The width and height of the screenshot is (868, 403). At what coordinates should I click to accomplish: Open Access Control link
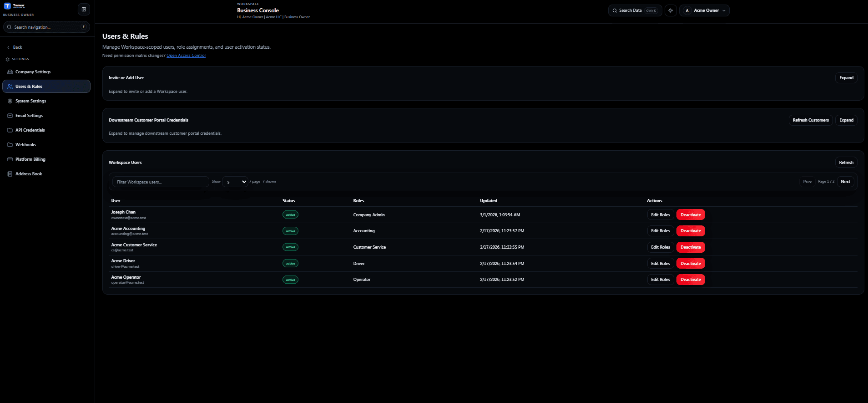click(x=186, y=56)
